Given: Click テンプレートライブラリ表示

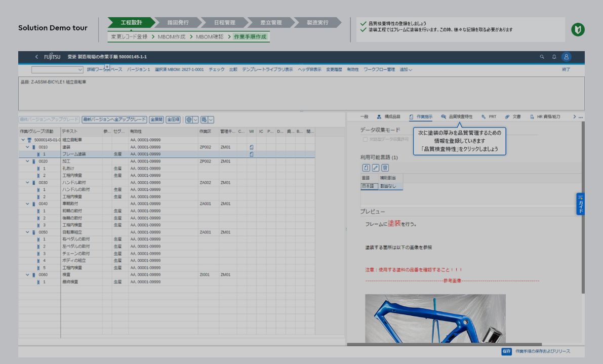Looking at the screenshot, I should 267,69.
